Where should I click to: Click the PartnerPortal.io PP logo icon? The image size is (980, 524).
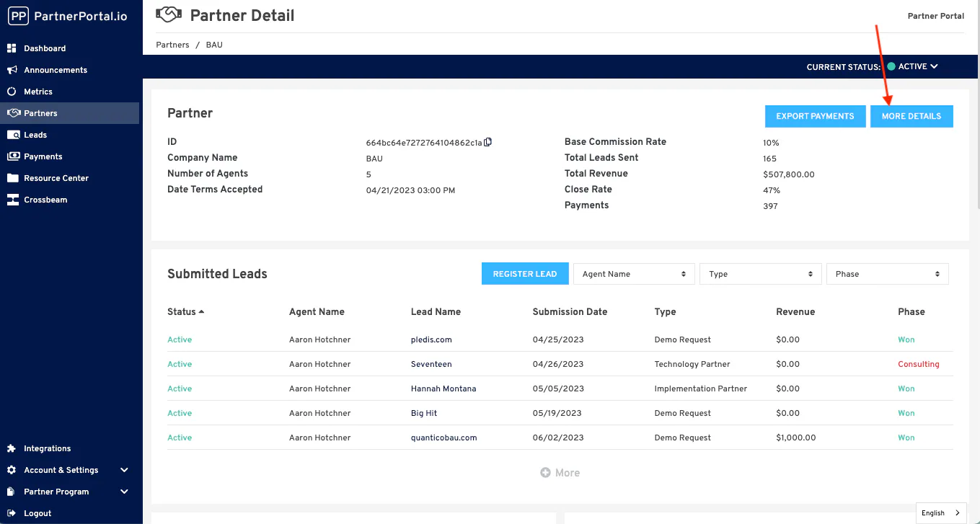tap(18, 15)
